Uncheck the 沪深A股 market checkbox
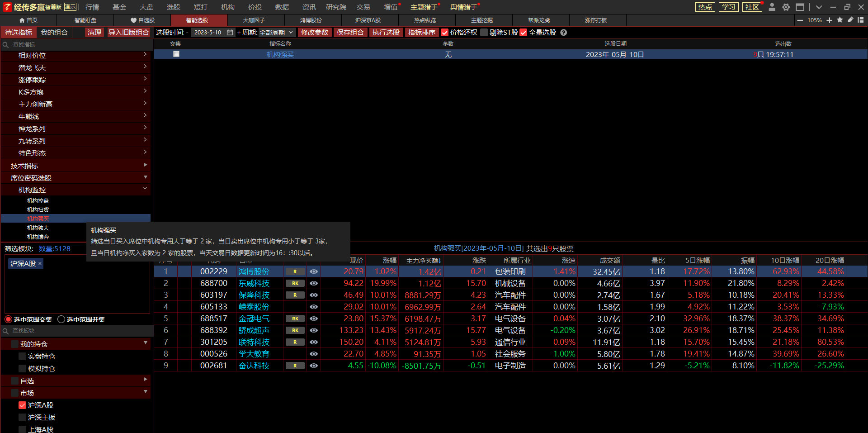This screenshot has height=433, width=868. [22, 405]
